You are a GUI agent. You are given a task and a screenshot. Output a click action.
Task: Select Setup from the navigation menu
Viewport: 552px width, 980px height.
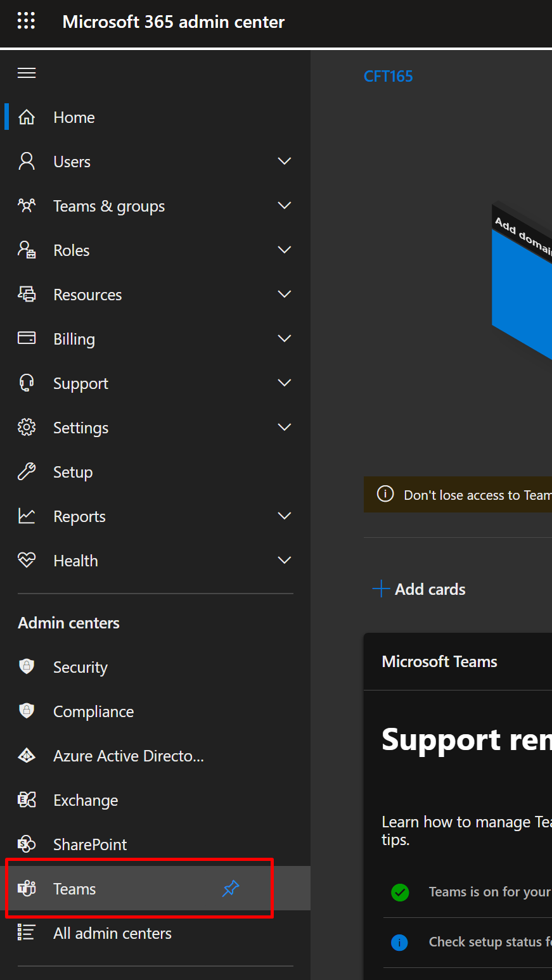73,471
